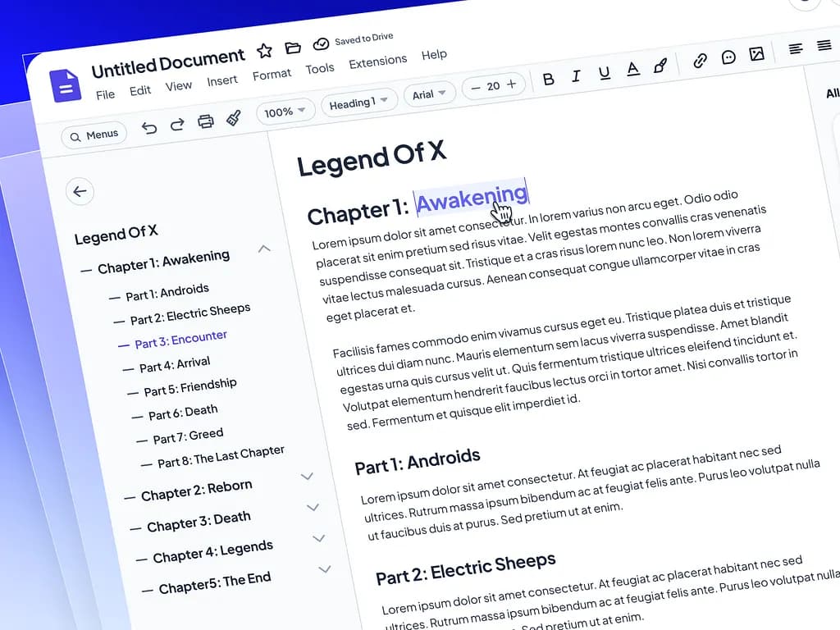Viewport: 840px width, 630px height.
Task: Print the document
Action: click(205, 119)
